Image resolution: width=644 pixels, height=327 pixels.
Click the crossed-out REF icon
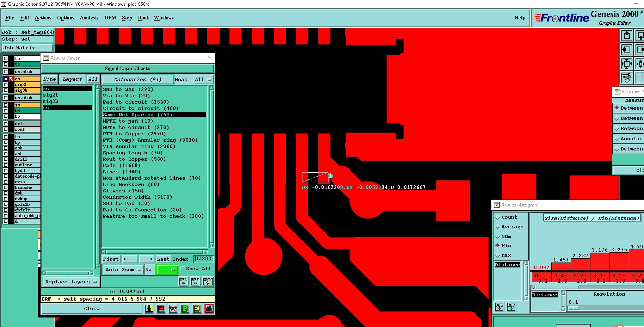pos(173,309)
